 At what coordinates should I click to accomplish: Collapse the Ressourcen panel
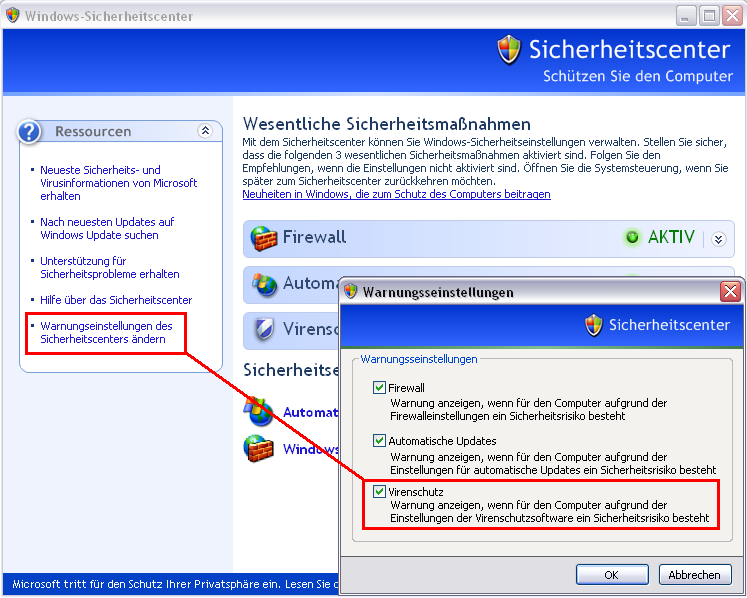coord(205,131)
